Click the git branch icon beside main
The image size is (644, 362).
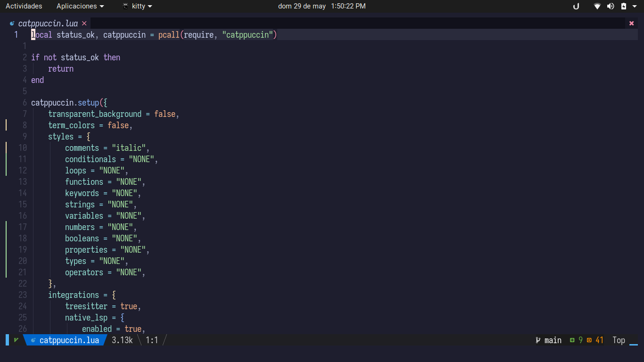[538, 340]
